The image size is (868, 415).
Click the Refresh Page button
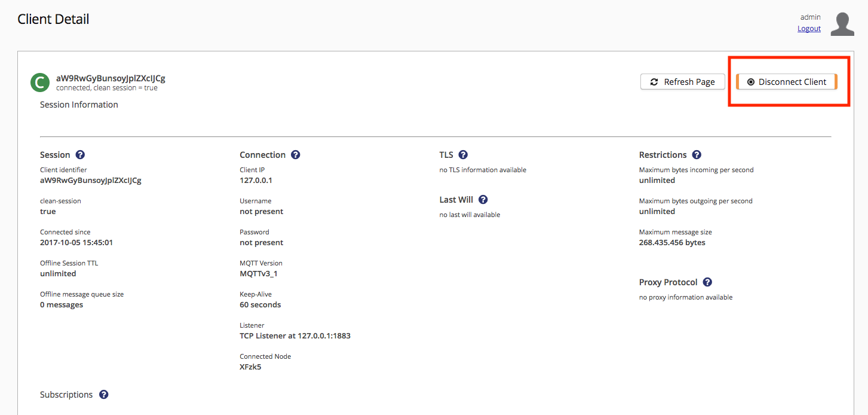[682, 82]
